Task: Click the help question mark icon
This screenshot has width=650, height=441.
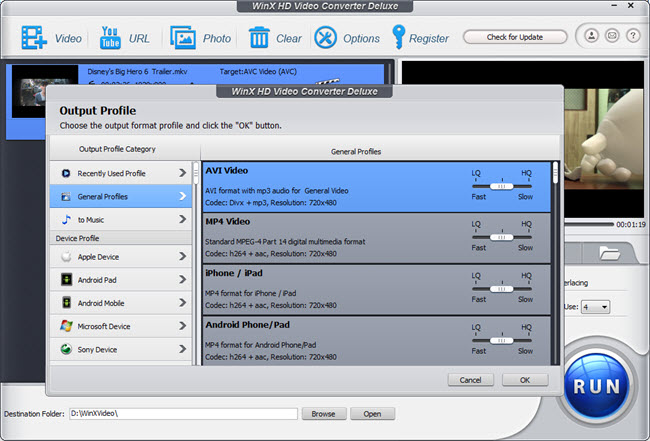Action: tap(633, 36)
